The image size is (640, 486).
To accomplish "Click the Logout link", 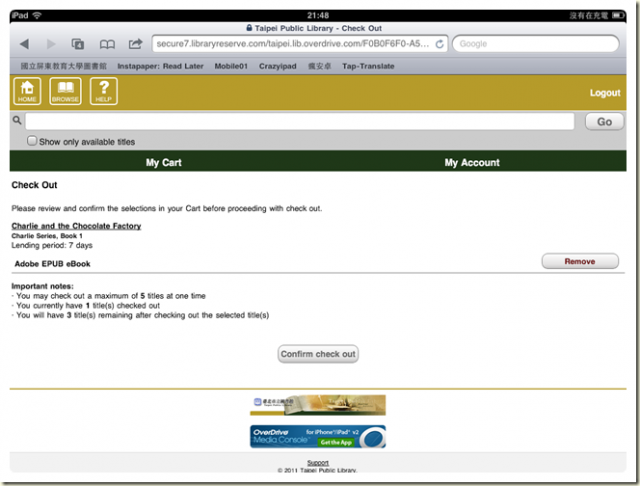I will pyautogui.click(x=605, y=93).
